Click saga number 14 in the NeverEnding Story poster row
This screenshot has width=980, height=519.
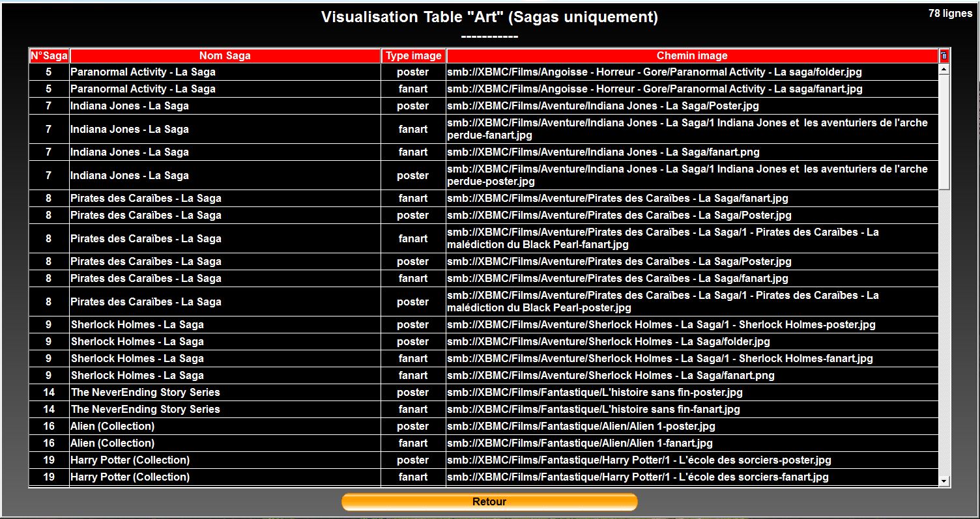click(x=49, y=393)
